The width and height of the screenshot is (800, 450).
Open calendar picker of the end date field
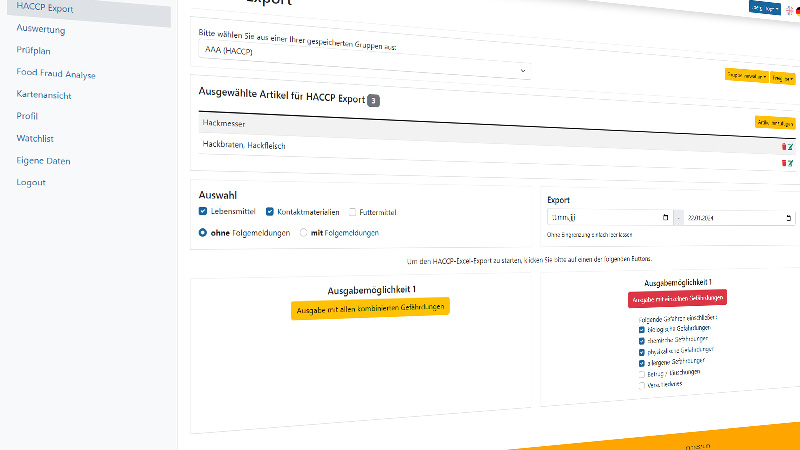788,218
